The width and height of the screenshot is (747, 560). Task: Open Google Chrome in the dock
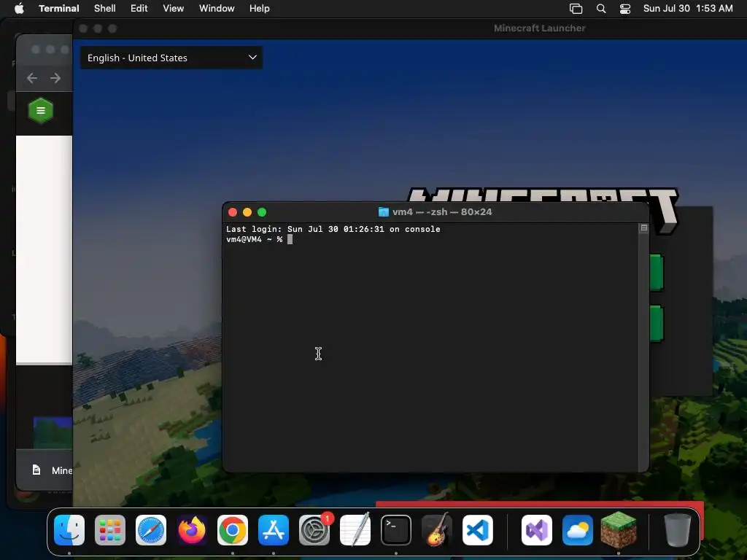click(233, 530)
